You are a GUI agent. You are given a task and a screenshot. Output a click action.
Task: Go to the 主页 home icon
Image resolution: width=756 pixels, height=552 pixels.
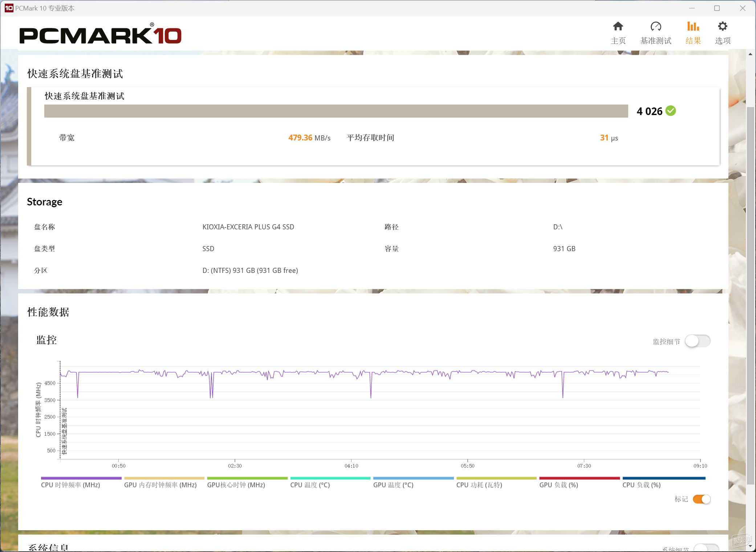point(618,33)
